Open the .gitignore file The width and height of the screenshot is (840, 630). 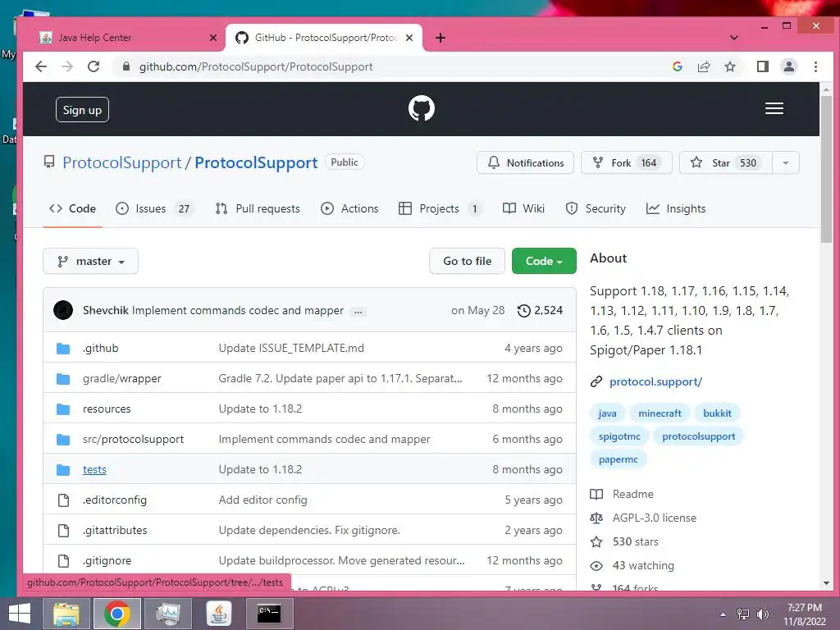coord(107,561)
